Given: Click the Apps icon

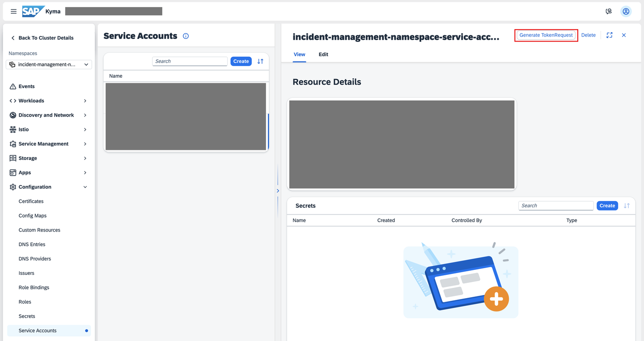Looking at the screenshot, I should point(13,173).
